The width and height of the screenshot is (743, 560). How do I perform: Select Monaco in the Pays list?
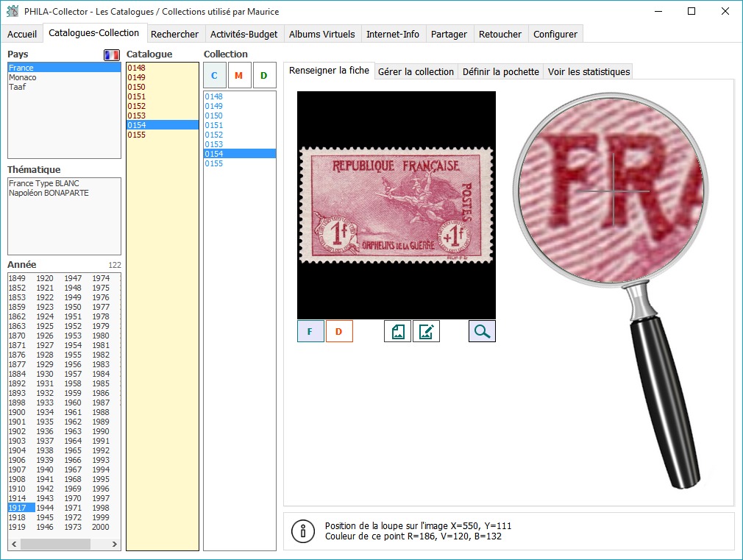point(65,77)
